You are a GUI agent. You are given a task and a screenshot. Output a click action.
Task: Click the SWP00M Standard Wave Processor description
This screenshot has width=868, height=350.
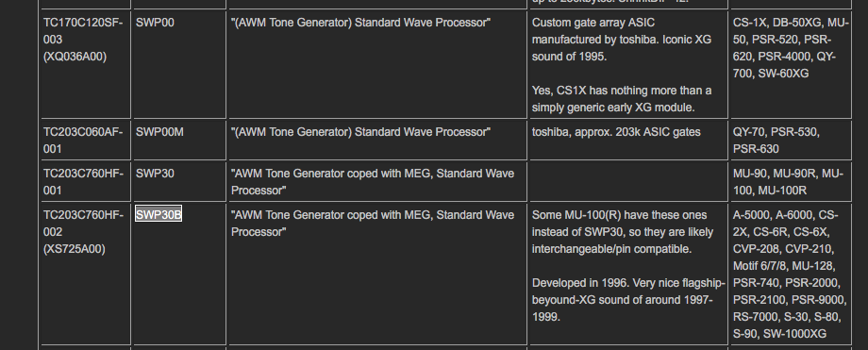360,132
